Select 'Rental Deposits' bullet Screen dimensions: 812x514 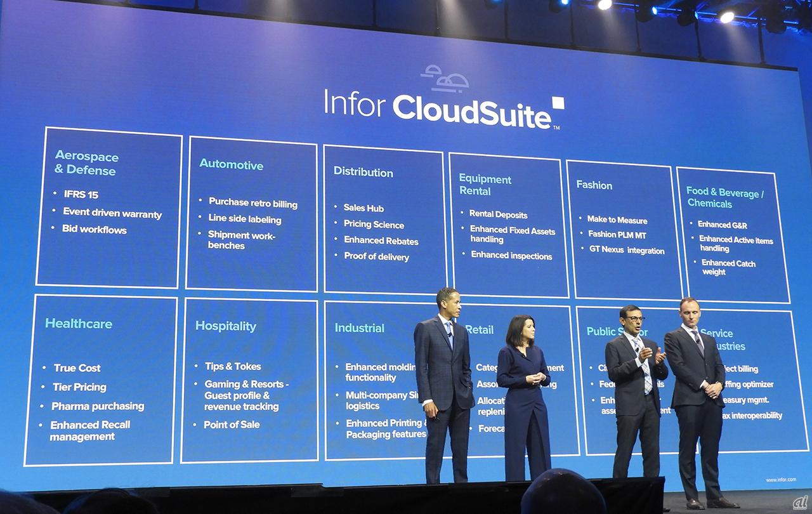click(x=498, y=214)
